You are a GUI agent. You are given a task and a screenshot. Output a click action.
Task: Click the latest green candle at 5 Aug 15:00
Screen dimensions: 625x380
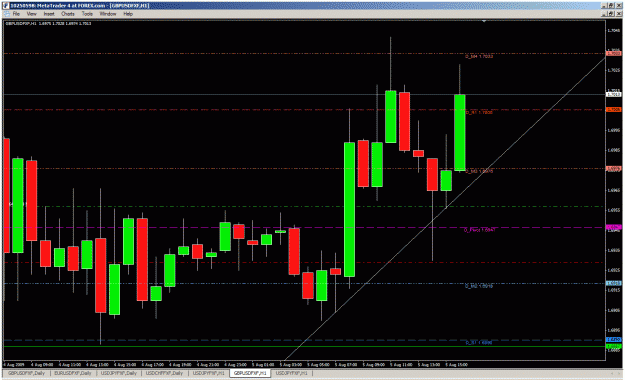[x=460, y=132]
